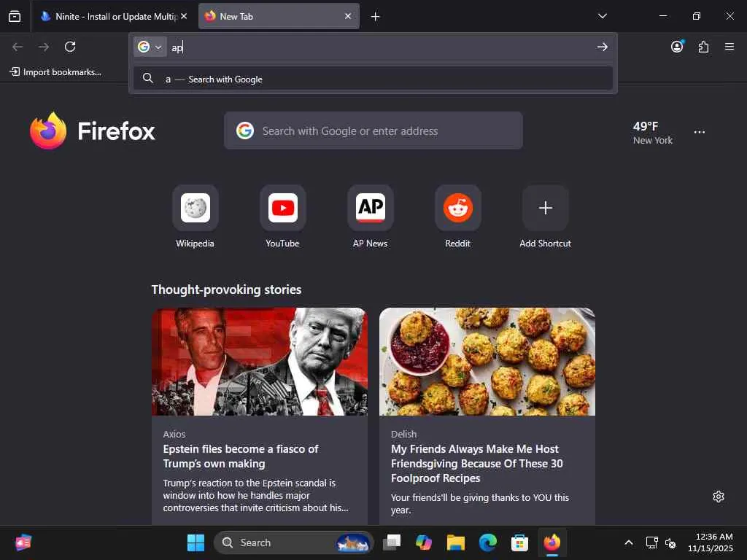Click Import bookmarks in toolbar
Screen dimensions: 747x560
point(55,72)
